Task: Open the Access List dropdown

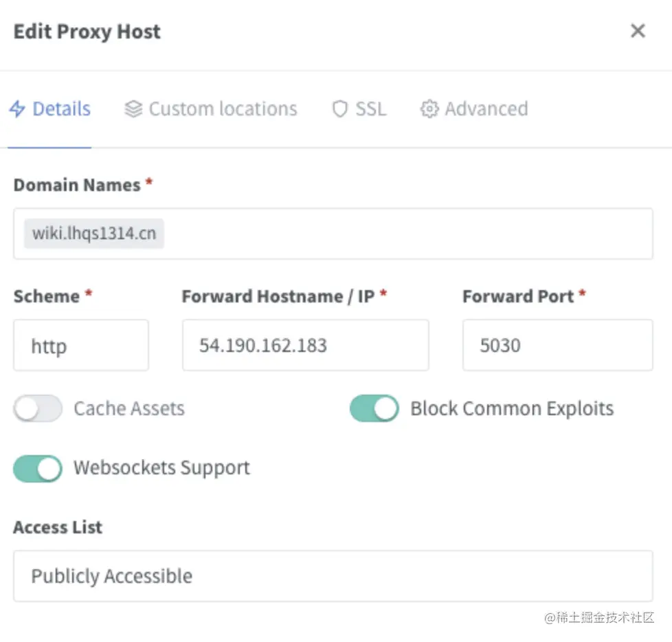Action: pyautogui.click(x=333, y=576)
